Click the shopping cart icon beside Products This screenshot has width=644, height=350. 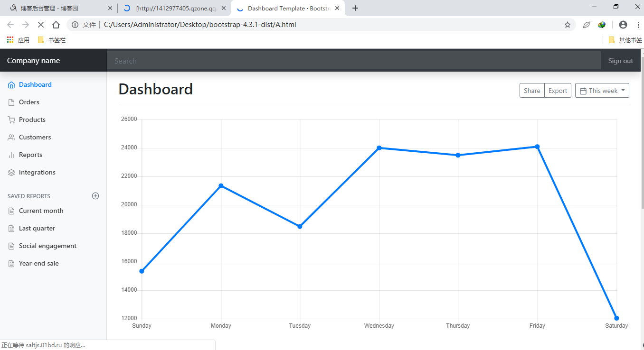point(12,120)
